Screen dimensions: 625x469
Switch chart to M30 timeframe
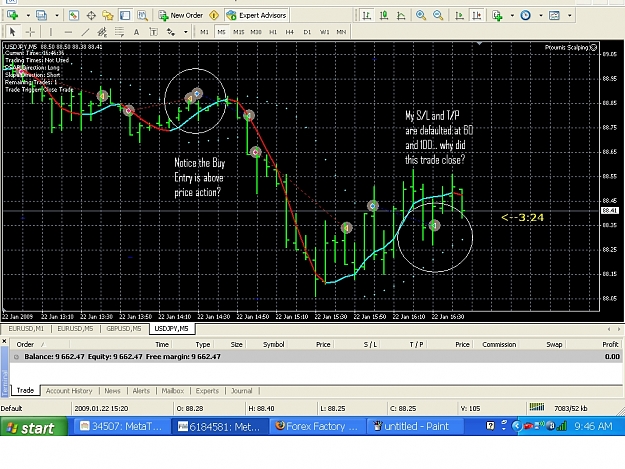coord(256,32)
